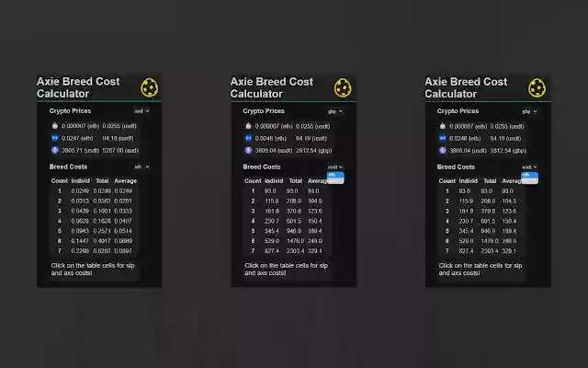Image resolution: width=588 pixels, height=368 pixels.
Task: Click the 5267.00 (aud) price in the left panel
Action: click(x=120, y=151)
